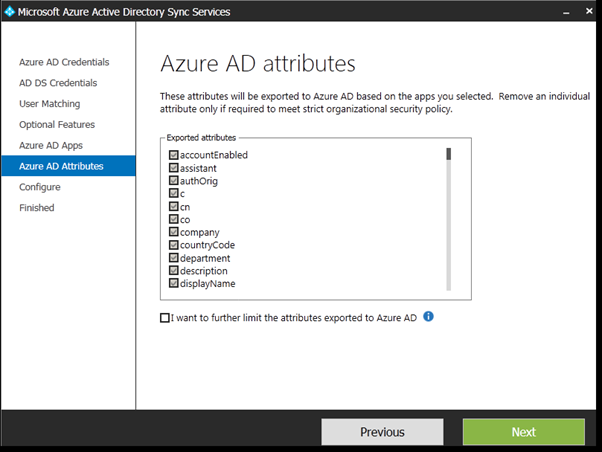The height and width of the screenshot is (452, 602).
Task: Open the Configure step
Action: tap(40, 187)
